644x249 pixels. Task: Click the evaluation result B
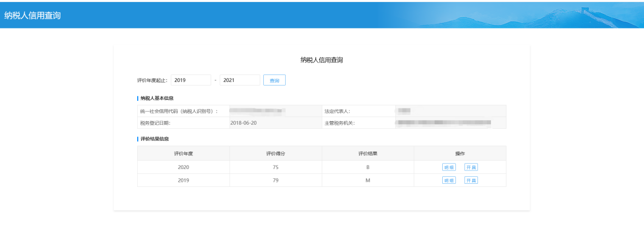[x=367, y=167]
